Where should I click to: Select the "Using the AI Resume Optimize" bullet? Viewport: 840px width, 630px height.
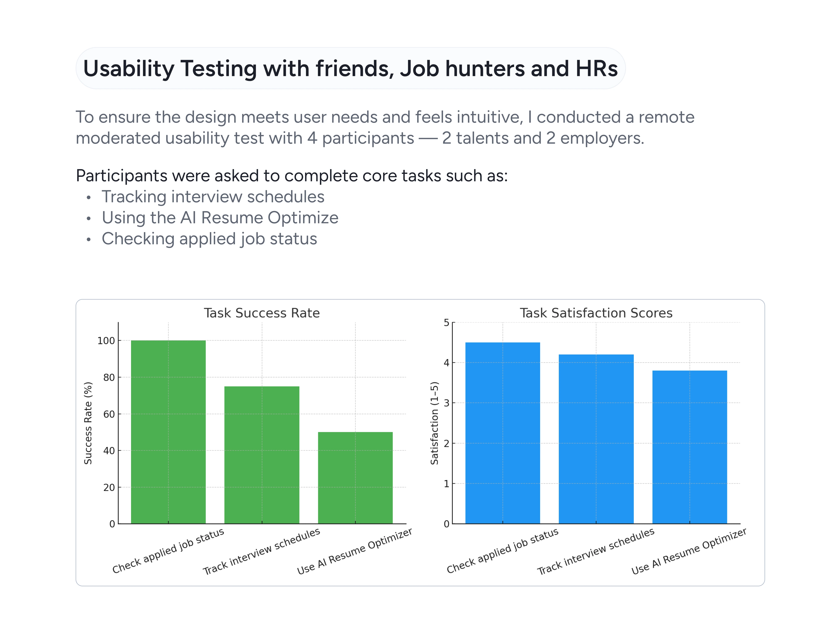(219, 218)
